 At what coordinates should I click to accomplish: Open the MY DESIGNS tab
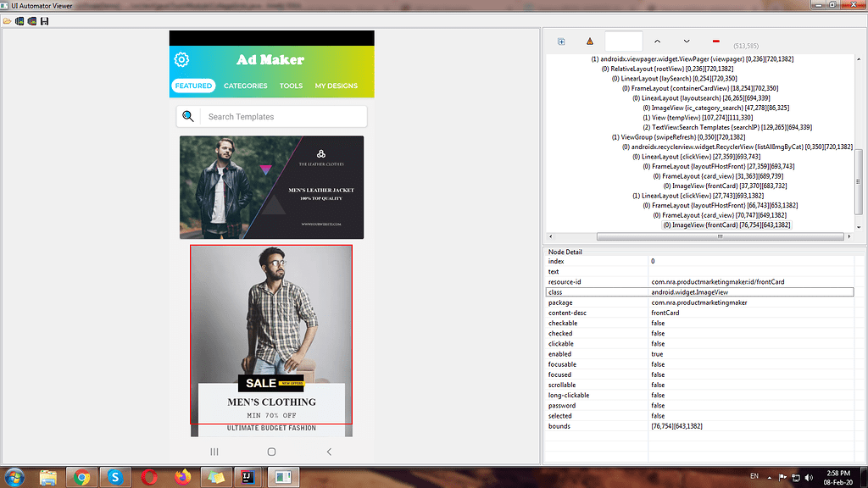coord(336,86)
